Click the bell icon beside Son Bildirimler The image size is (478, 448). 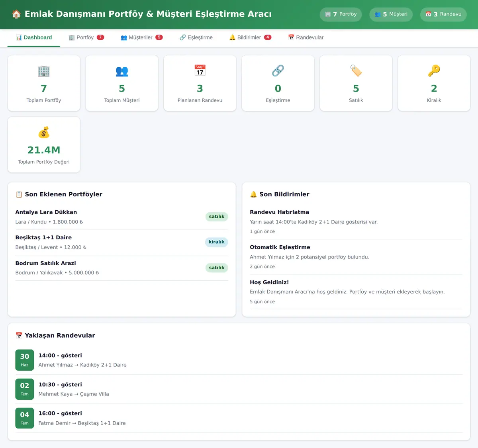click(x=253, y=194)
